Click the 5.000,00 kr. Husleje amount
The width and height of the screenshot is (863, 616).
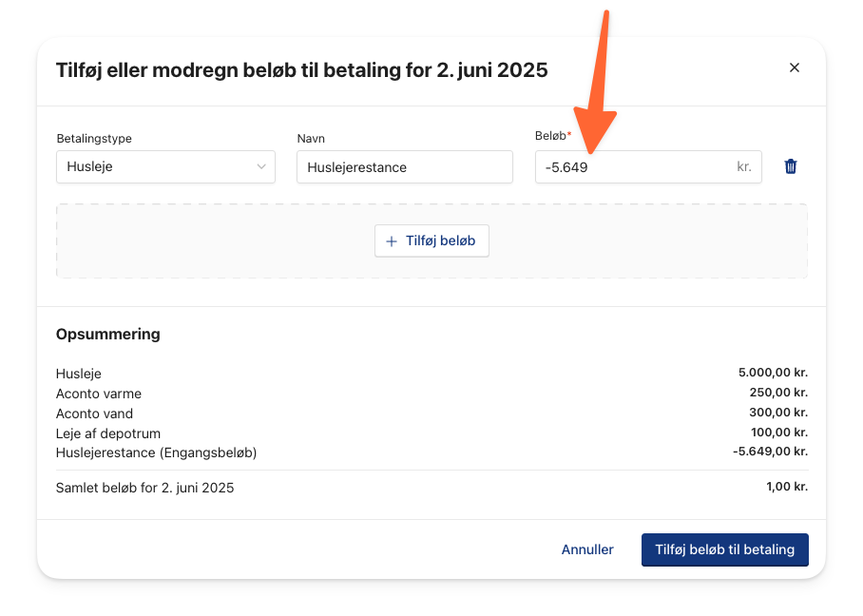pyautogui.click(x=773, y=373)
